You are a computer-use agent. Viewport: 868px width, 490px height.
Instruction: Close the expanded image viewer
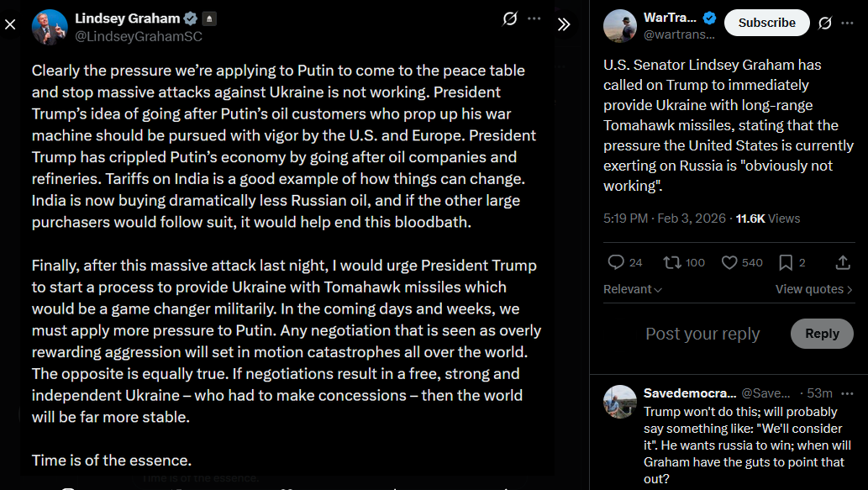[x=10, y=24]
